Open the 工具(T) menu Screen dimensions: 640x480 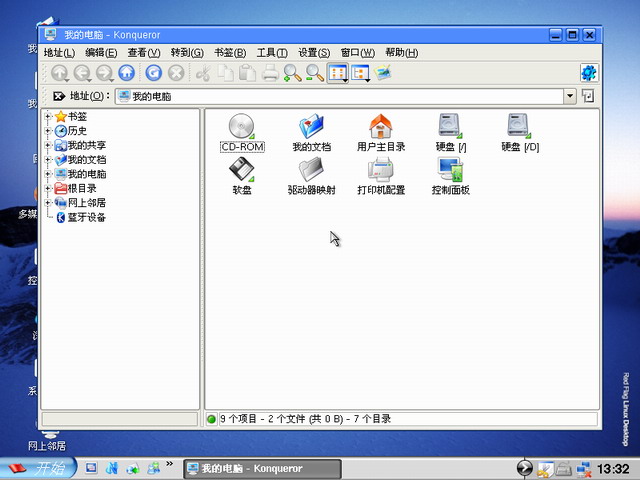click(272, 52)
